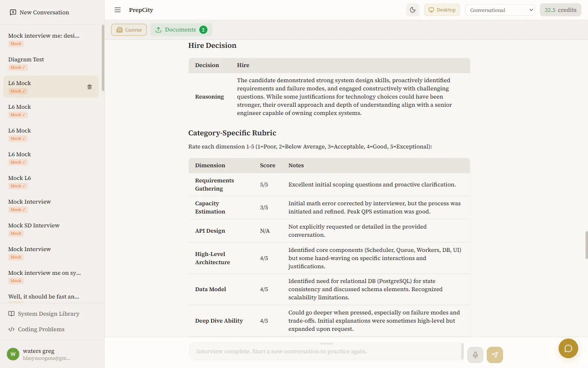Click the 32.5 credits badge
The height and width of the screenshot is (368, 588).
pos(560,10)
